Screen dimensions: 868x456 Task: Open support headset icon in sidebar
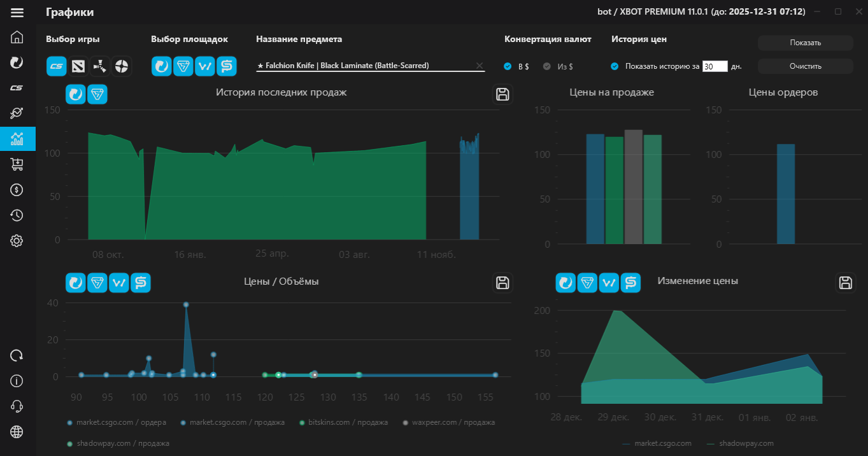(x=17, y=406)
